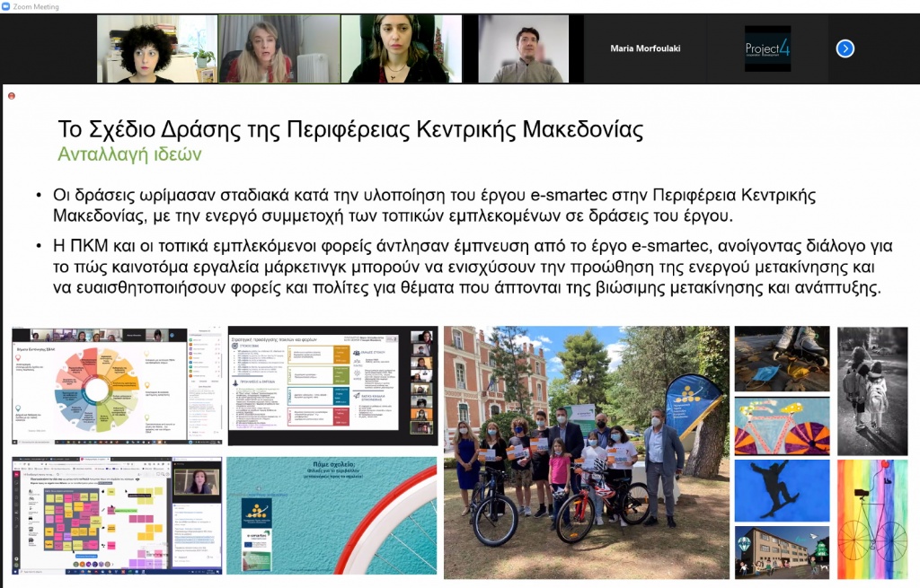
Task: Click the slide title 'Το Σχέδιο Δράσης'
Action: tap(350, 129)
